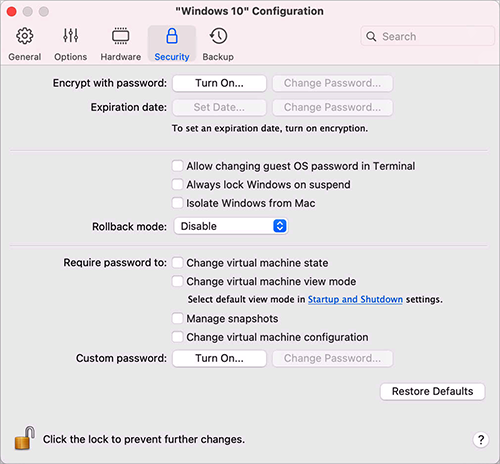Require password to change virtual machine state
This screenshot has height=464, width=500.
pyautogui.click(x=177, y=263)
